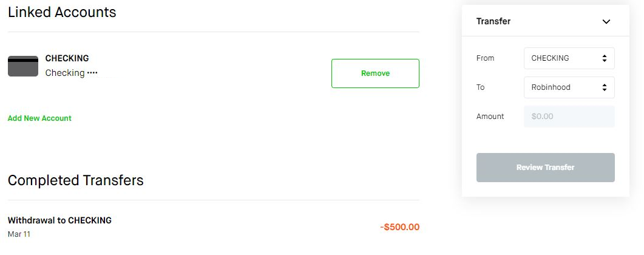Click the -$500.00 transfer amount
This screenshot has height=255, width=644.
coord(399,227)
